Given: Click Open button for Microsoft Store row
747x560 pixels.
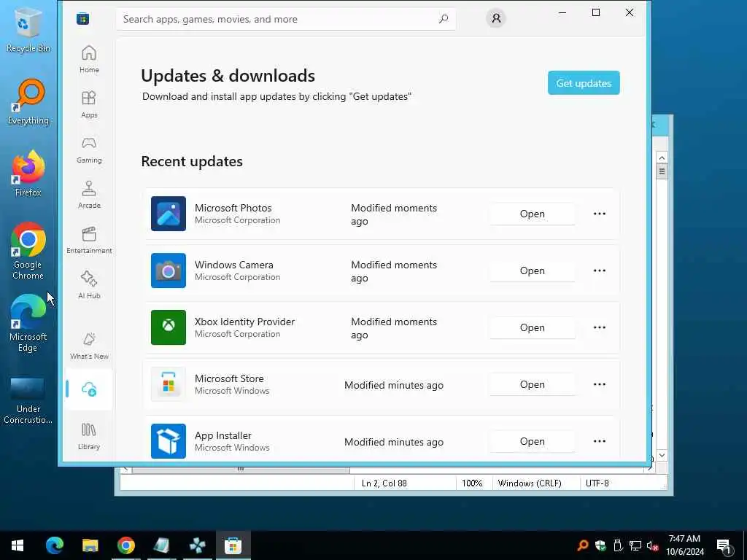Looking at the screenshot, I should click(532, 384).
